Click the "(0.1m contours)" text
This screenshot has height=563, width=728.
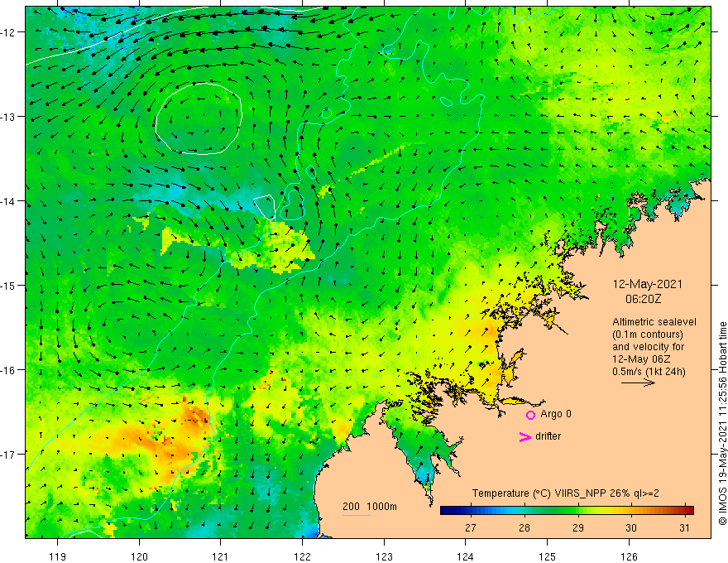[648, 334]
